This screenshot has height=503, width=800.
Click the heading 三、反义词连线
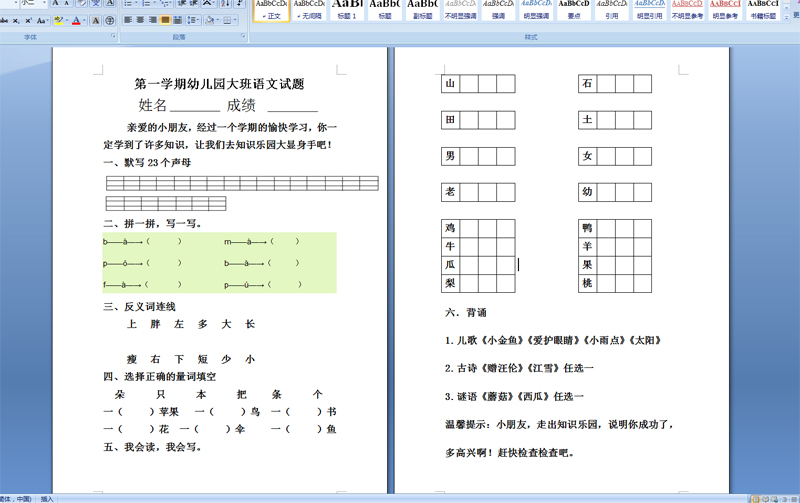coord(139,307)
